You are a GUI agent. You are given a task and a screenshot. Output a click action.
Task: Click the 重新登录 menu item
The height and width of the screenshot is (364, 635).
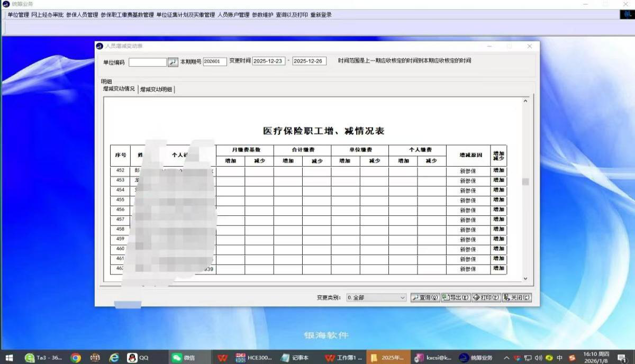[321, 14]
